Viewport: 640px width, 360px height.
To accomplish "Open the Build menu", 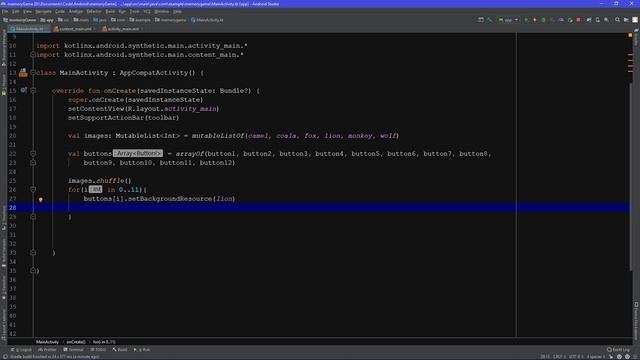I will click(x=110, y=11).
